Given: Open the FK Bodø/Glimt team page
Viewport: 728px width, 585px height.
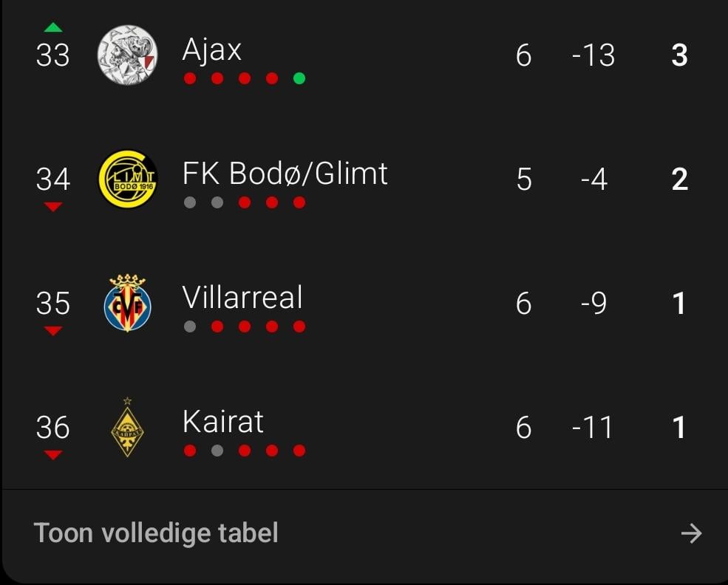Looking at the screenshot, I should click(285, 174).
